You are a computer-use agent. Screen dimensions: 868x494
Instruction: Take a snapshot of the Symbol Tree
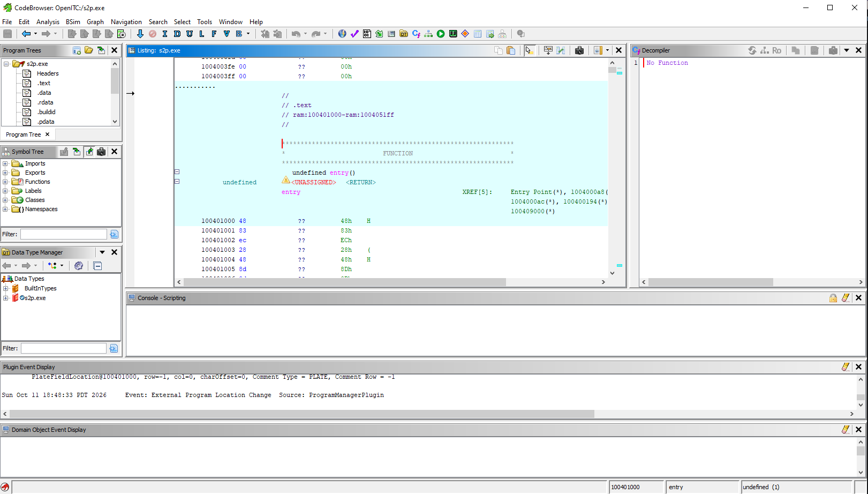click(101, 152)
